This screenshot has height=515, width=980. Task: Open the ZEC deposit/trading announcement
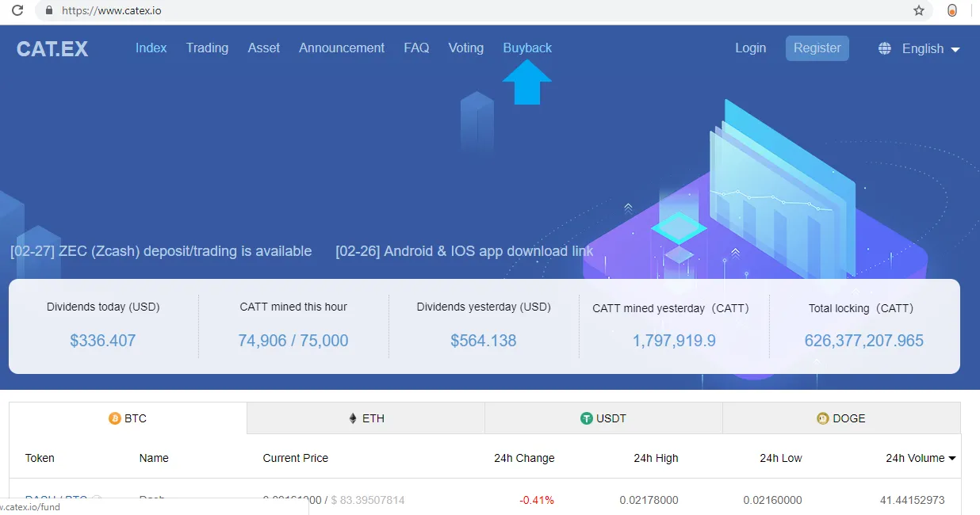pyautogui.click(x=161, y=251)
